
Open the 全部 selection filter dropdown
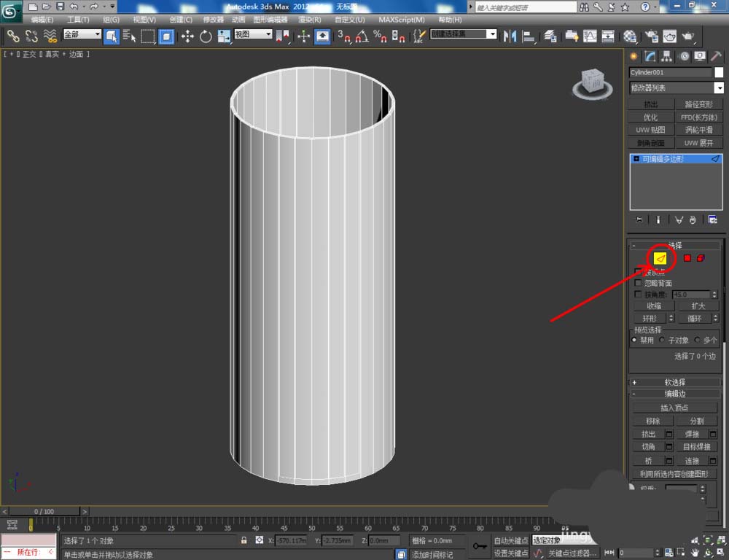coord(82,34)
